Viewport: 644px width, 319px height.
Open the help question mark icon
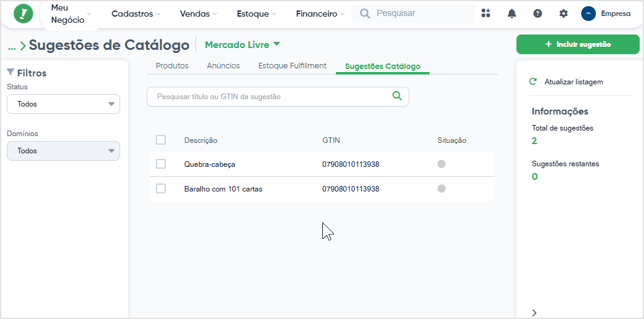[537, 14]
